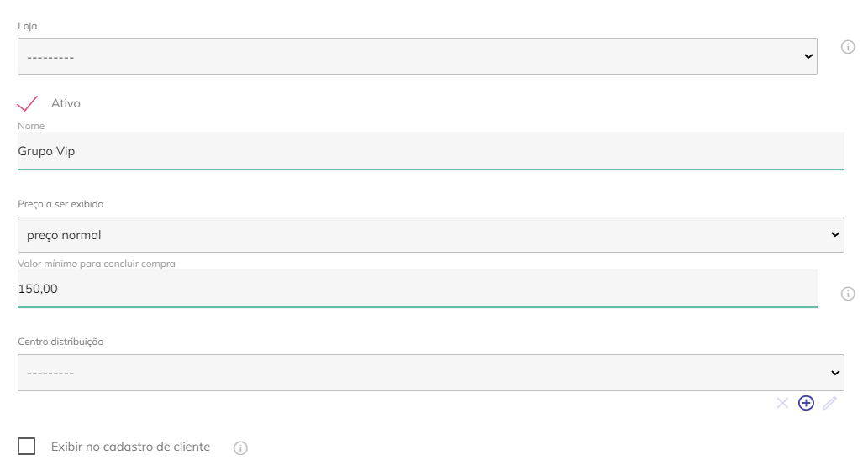Click the pencil edit icon for Centro distribuição
Screen dimensions: 868x476
pyautogui.click(x=830, y=403)
